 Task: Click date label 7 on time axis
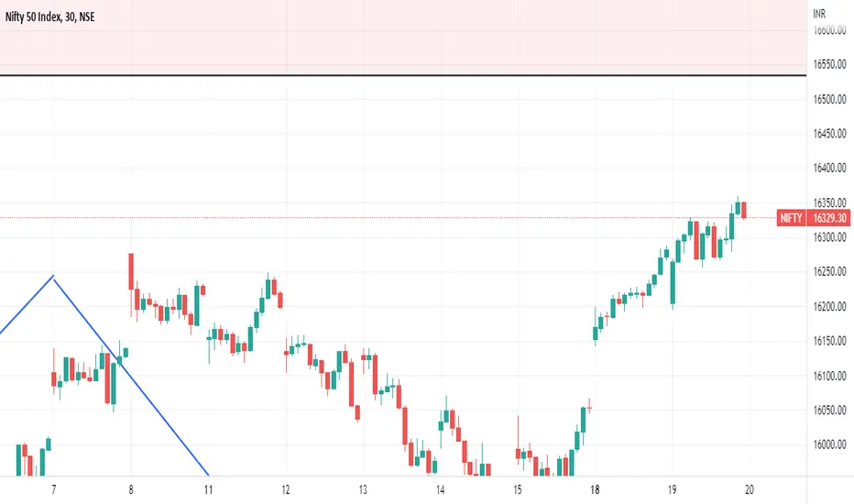53,490
